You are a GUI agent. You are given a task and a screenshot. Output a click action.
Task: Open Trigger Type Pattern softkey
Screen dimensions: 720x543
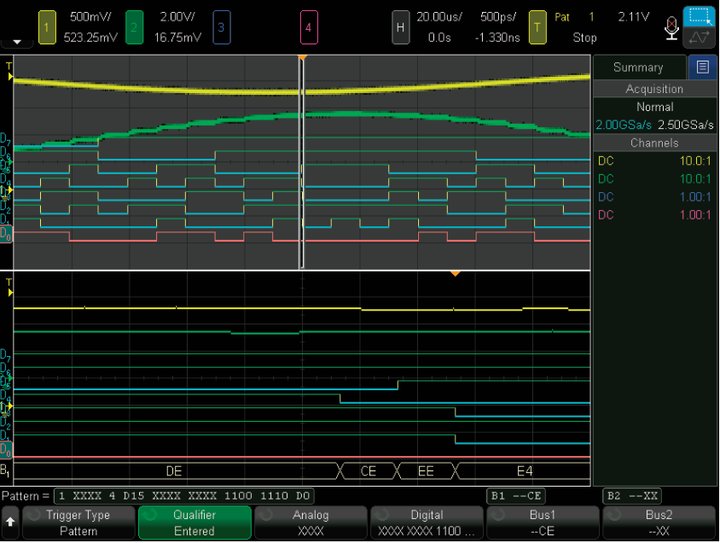point(79,523)
